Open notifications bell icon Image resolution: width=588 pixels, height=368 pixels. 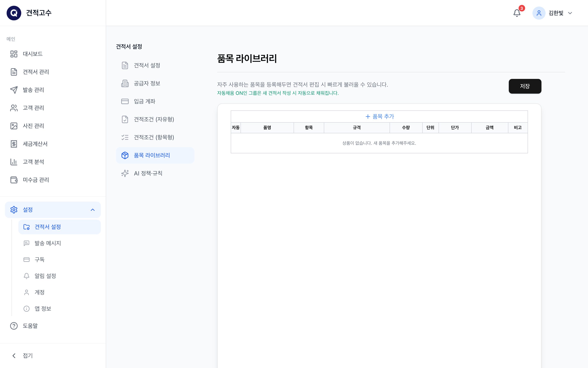point(517,13)
